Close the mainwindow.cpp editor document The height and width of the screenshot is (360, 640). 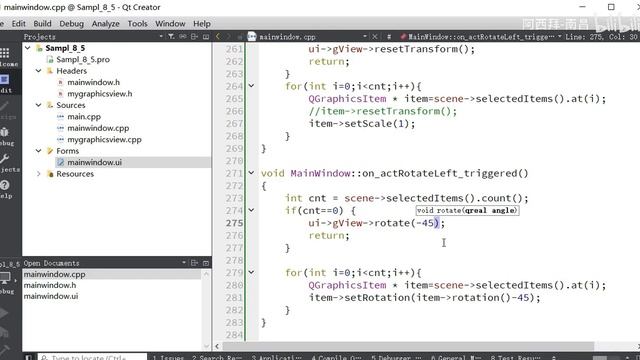tap(375, 37)
